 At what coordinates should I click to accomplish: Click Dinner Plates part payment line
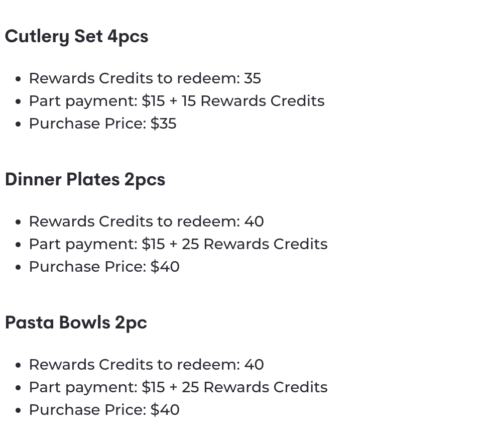point(178,244)
